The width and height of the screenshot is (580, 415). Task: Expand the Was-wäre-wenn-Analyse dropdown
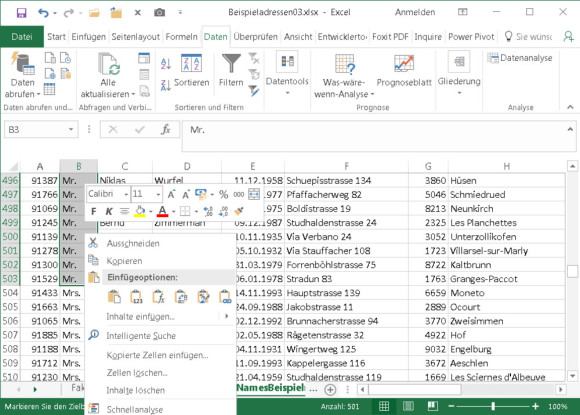(372, 94)
